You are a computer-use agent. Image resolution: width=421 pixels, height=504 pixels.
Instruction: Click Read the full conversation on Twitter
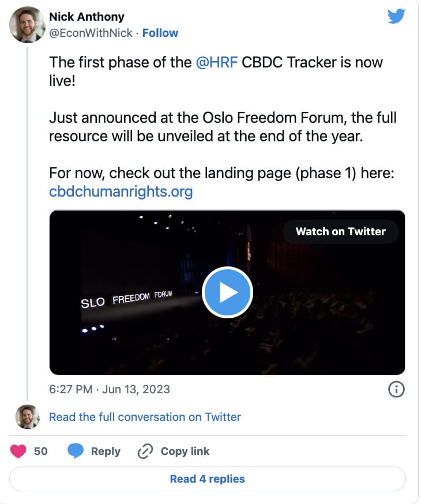(144, 417)
